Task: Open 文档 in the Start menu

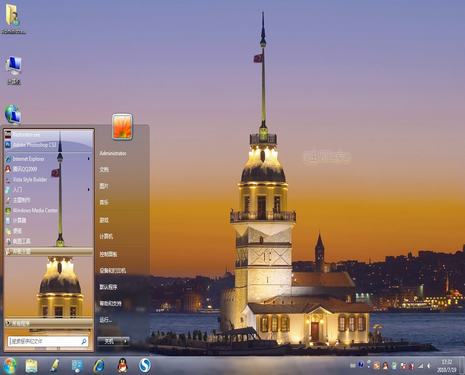Action: (x=104, y=170)
